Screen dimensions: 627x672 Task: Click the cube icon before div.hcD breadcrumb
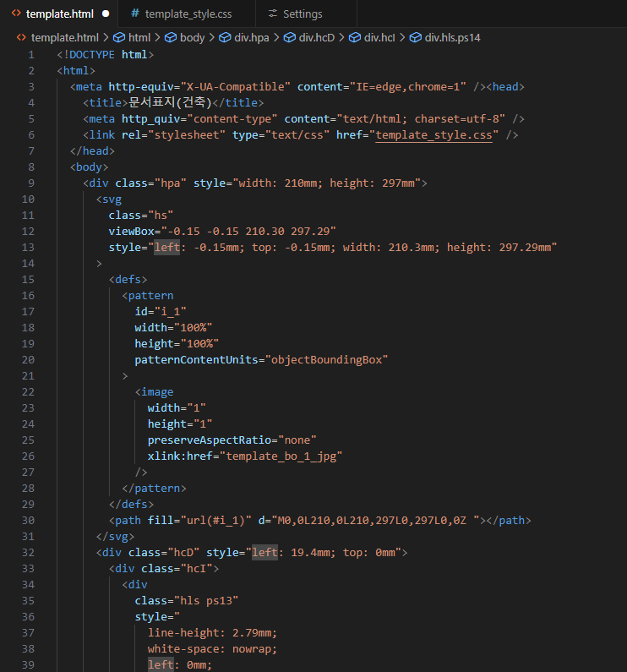click(290, 38)
